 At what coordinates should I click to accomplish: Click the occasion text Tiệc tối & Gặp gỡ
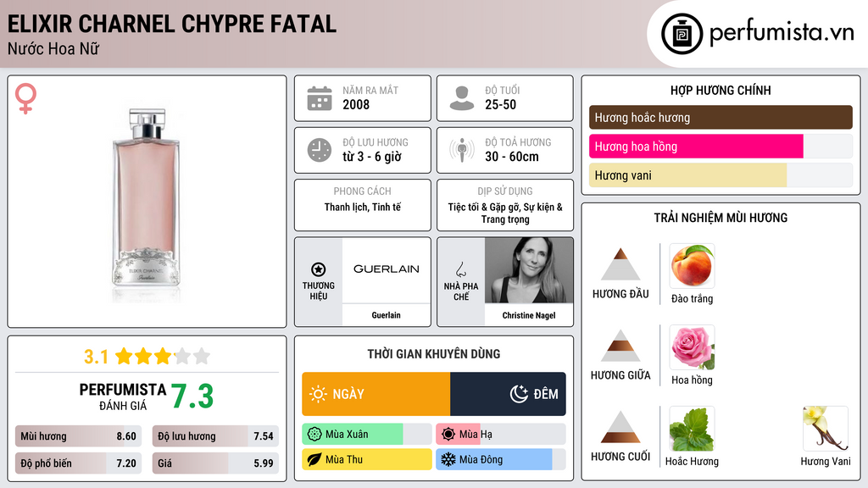(484, 207)
